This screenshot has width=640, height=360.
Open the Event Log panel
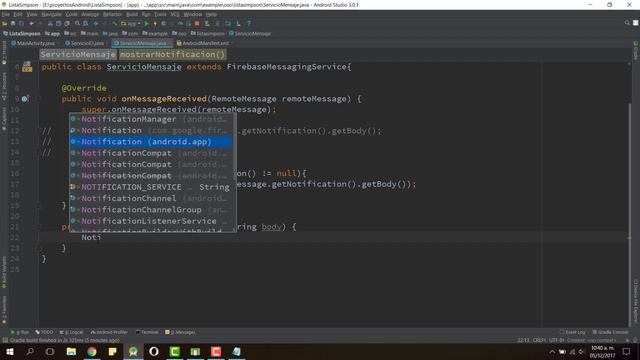click(572, 332)
